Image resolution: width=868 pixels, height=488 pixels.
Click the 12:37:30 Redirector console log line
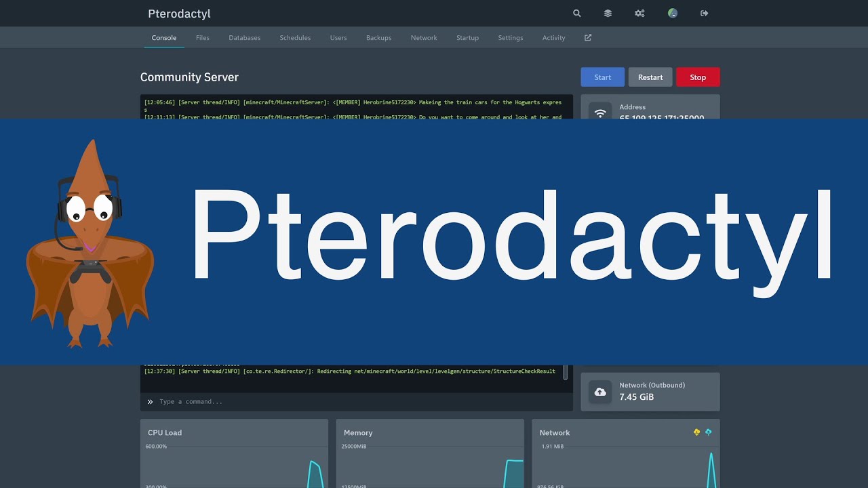[x=349, y=371]
